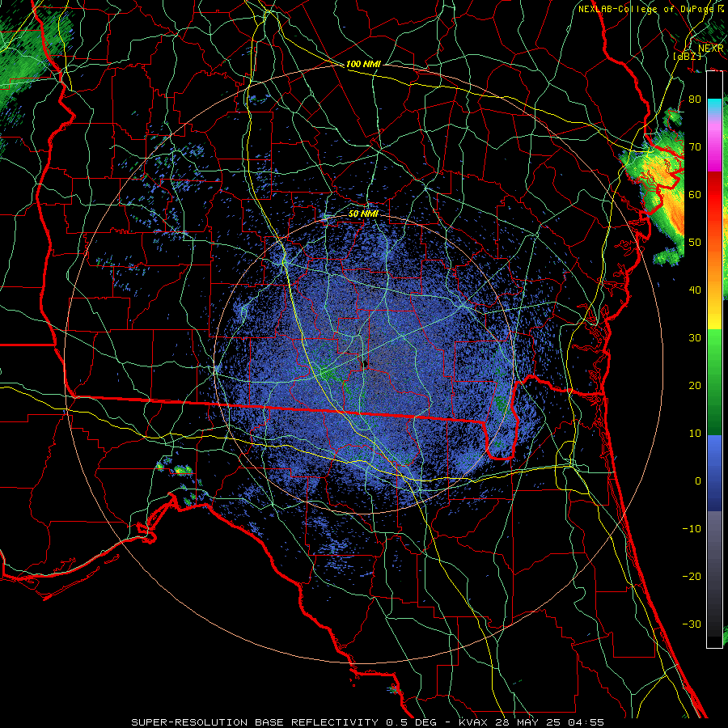Click the 80 value on the dBZ scale
The image size is (728, 728).
[x=695, y=99]
